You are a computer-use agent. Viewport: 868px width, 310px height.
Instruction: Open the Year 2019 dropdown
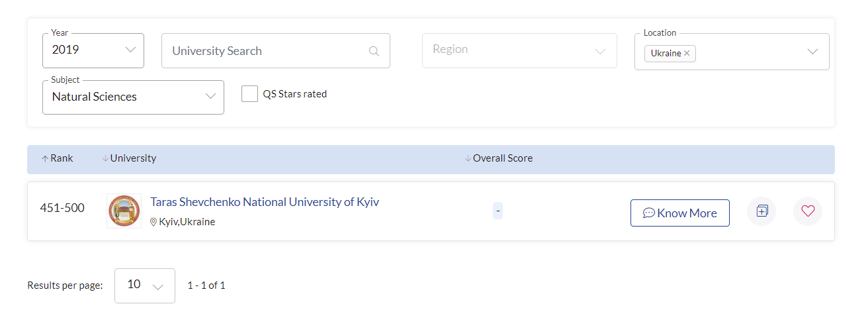click(x=93, y=50)
